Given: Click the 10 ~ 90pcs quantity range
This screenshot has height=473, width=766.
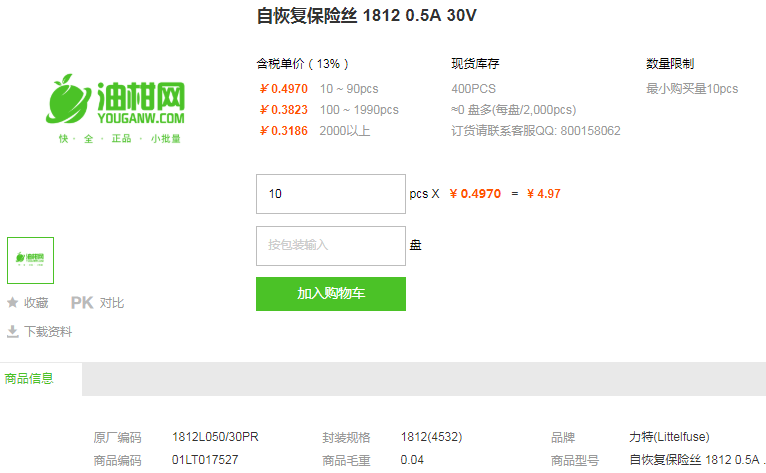Looking at the screenshot, I should pyautogui.click(x=349, y=89).
